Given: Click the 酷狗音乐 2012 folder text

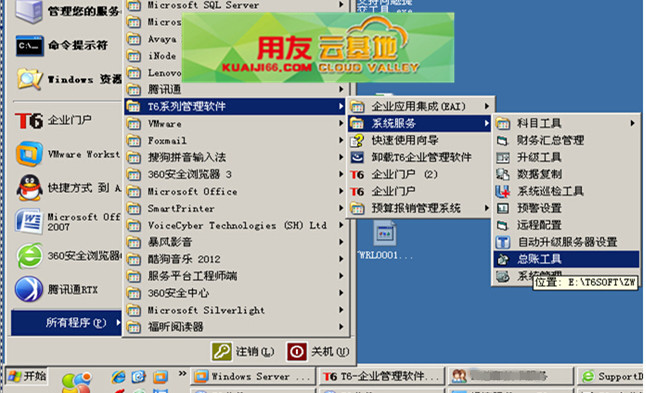Looking at the screenshot, I should (184, 259).
